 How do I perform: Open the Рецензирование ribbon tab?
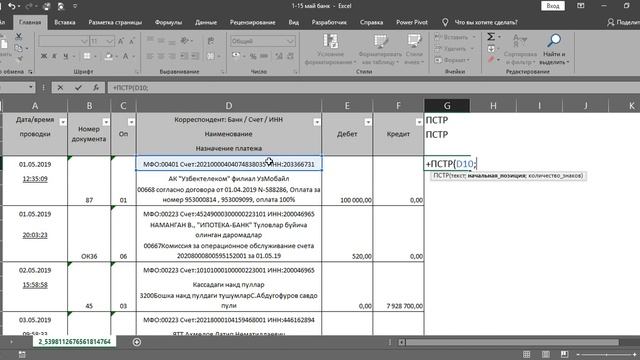coord(252,22)
